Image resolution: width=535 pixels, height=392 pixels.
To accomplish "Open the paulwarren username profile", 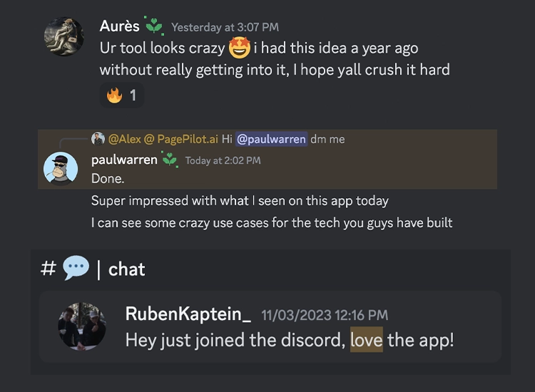I will tap(124, 160).
